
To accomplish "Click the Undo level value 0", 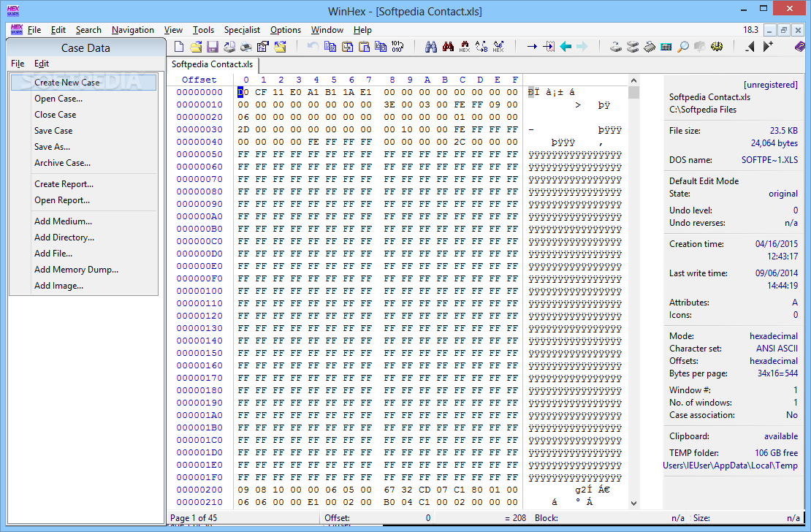I will (x=796, y=210).
